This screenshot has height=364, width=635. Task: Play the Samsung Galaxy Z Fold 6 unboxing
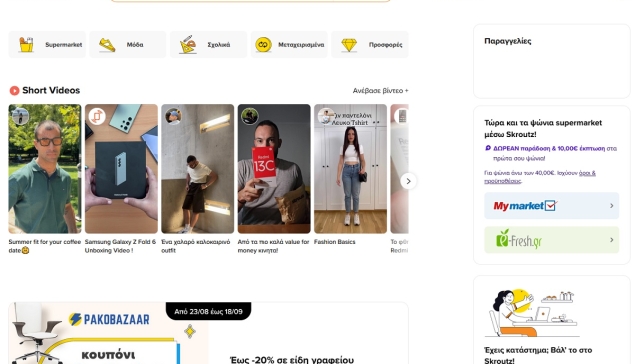click(121, 169)
